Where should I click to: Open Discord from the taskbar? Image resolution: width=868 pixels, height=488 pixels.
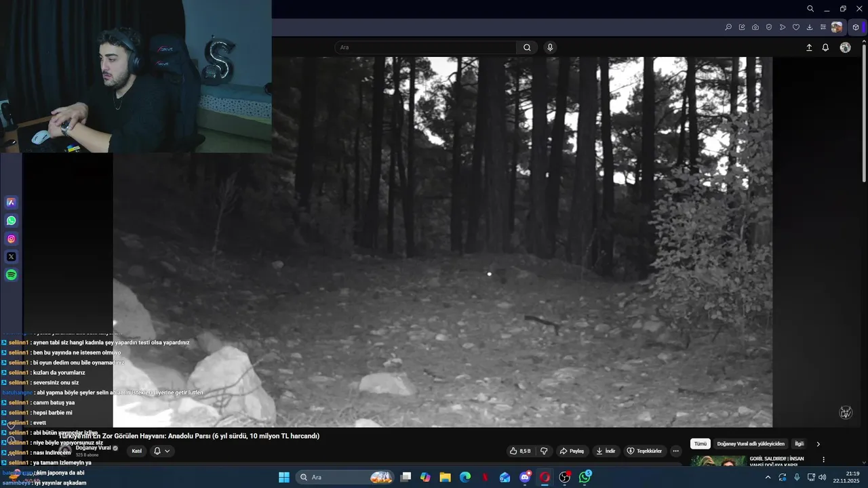[x=525, y=477]
